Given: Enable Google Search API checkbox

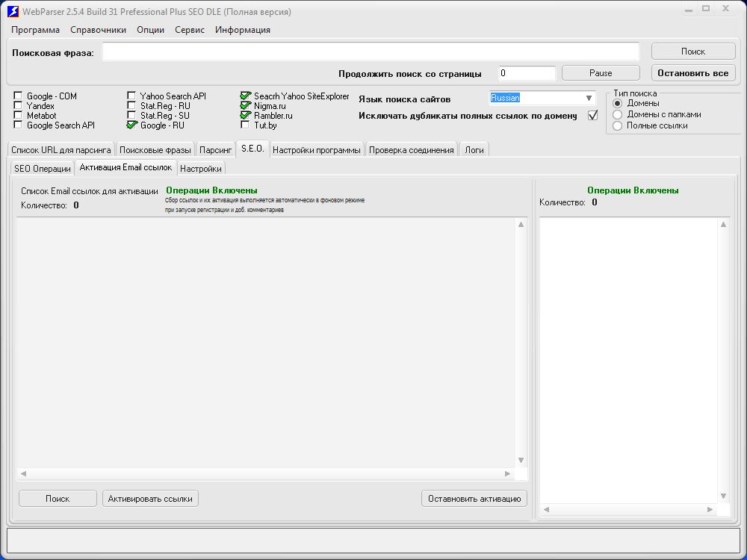Looking at the screenshot, I should [x=18, y=125].
